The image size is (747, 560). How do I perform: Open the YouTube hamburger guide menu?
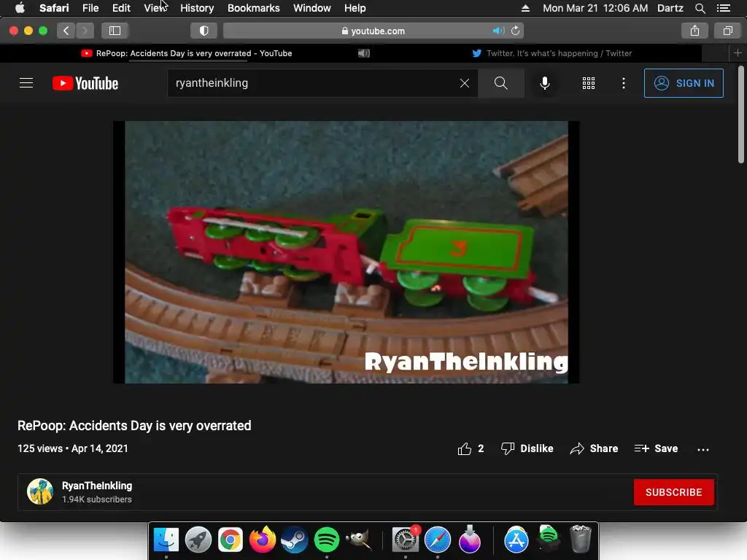tap(26, 83)
